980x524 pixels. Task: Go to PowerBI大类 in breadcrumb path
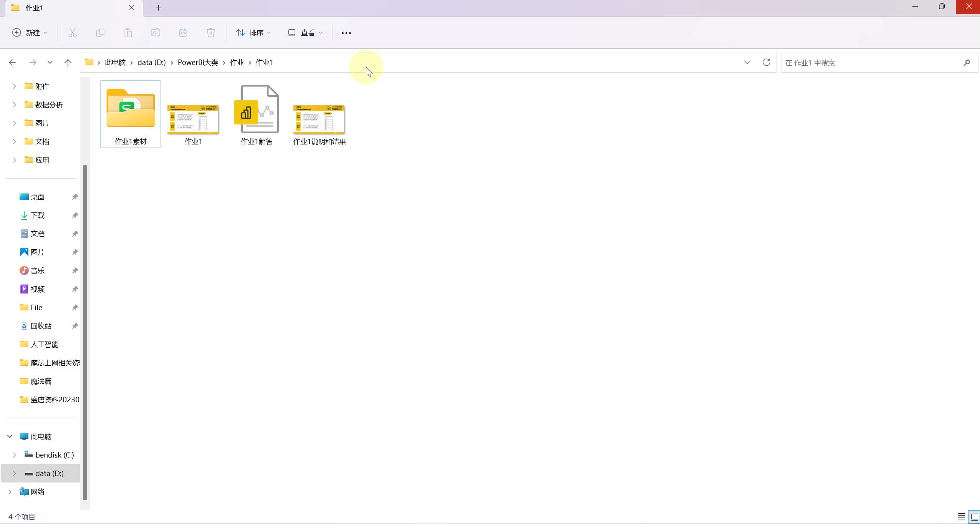pyautogui.click(x=197, y=62)
